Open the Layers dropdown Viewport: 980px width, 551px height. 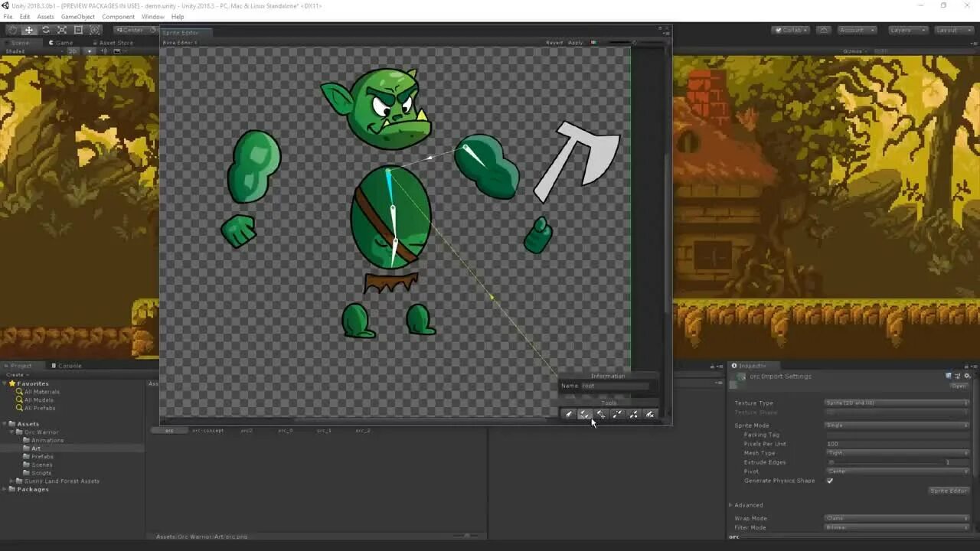click(x=907, y=30)
